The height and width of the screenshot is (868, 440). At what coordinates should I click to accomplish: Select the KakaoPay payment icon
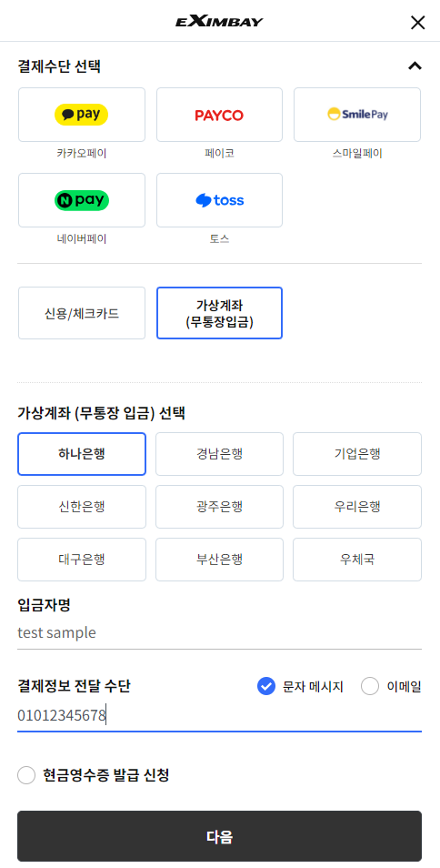click(81, 115)
